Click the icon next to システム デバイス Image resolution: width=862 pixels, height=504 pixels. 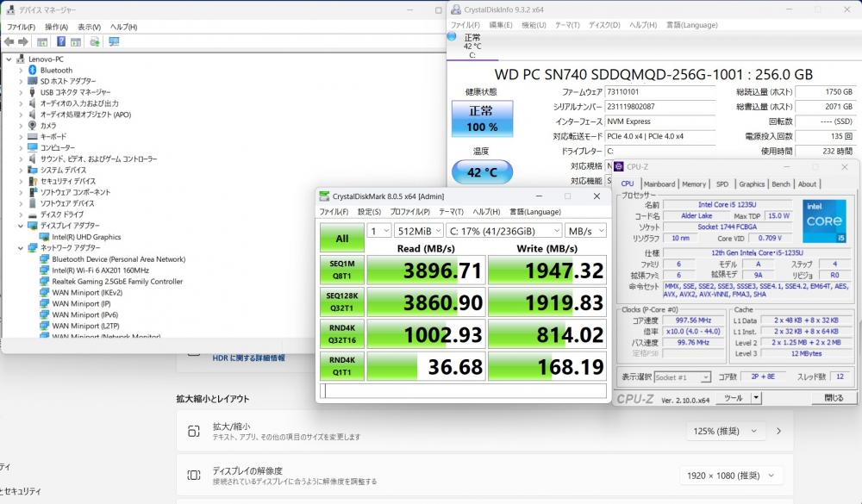[33, 170]
